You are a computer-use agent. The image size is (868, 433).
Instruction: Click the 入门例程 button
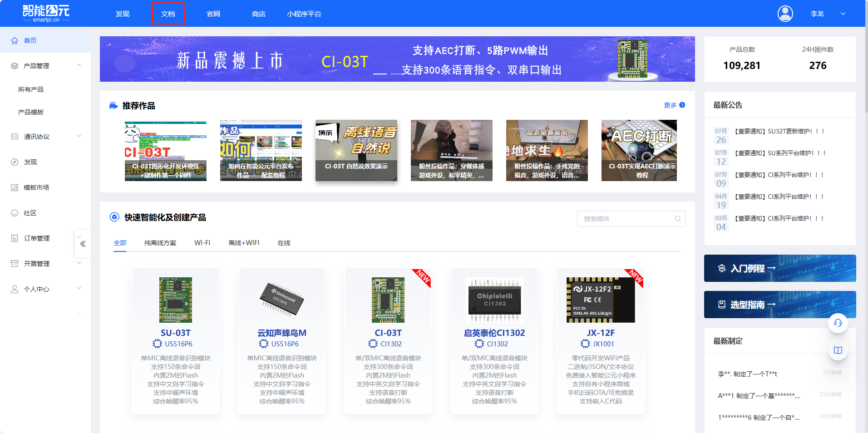(779, 268)
